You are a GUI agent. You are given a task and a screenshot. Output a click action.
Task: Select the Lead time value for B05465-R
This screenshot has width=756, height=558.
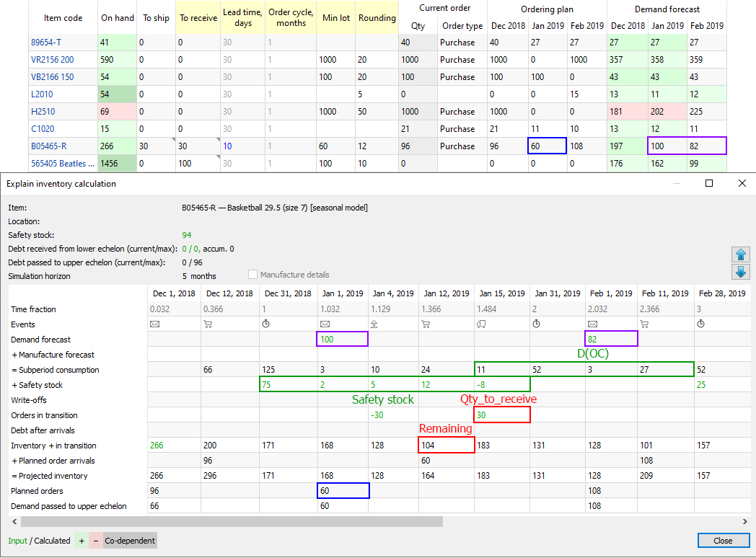coord(227,146)
